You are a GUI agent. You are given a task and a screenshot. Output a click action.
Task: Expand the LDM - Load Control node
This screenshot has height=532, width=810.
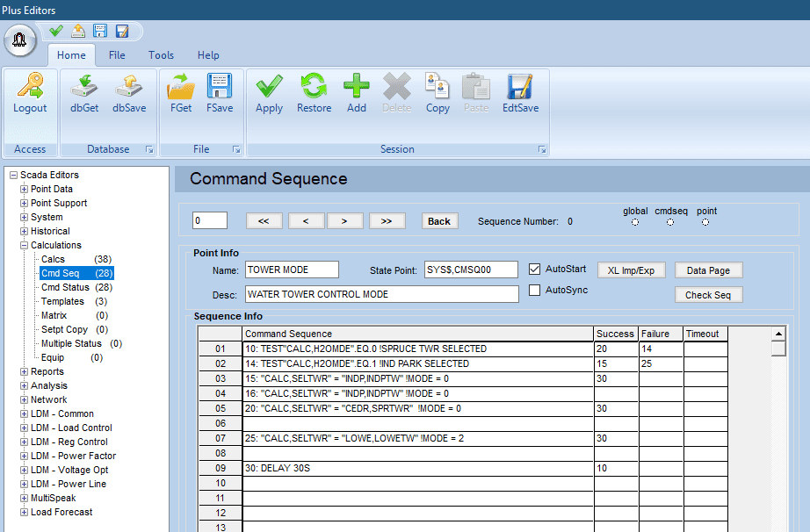pyautogui.click(x=24, y=428)
